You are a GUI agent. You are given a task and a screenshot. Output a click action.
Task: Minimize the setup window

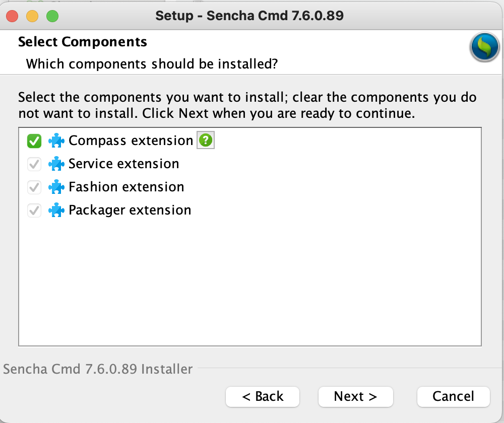point(32,16)
